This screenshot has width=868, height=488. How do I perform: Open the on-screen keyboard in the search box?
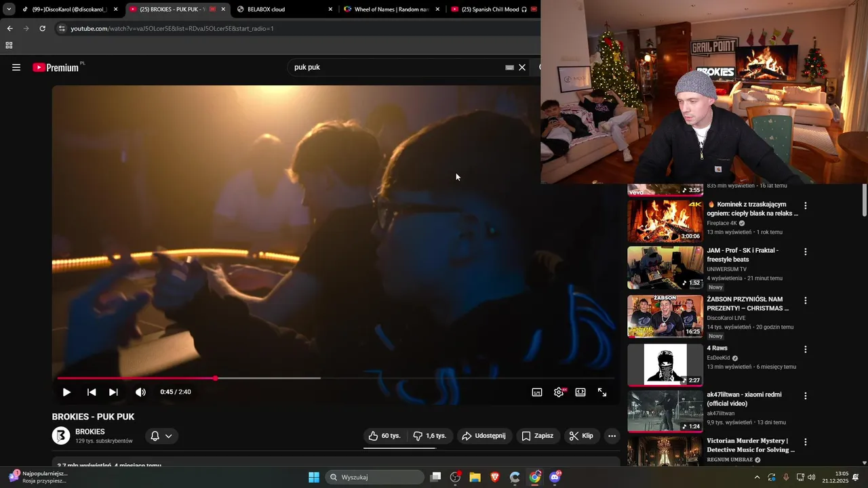(x=509, y=68)
